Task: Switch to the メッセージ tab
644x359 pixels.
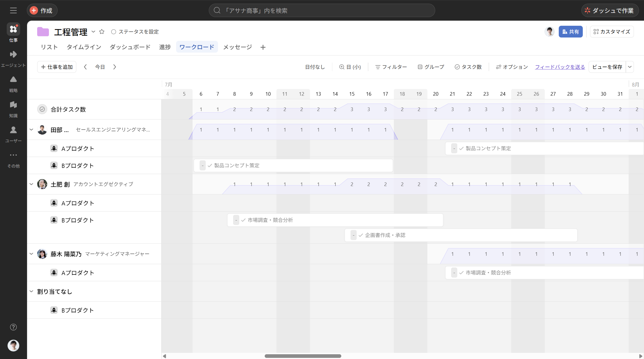Action: pos(238,47)
